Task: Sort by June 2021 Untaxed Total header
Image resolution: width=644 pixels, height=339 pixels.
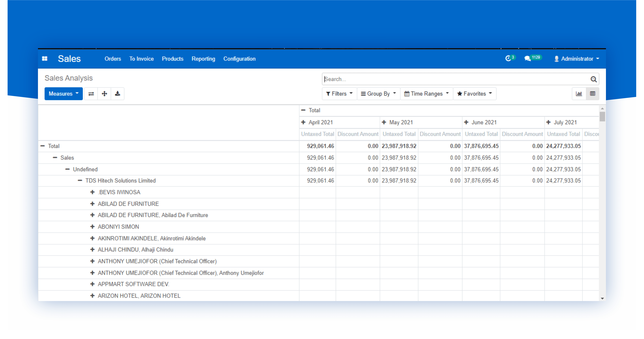Action: click(481, 134)
